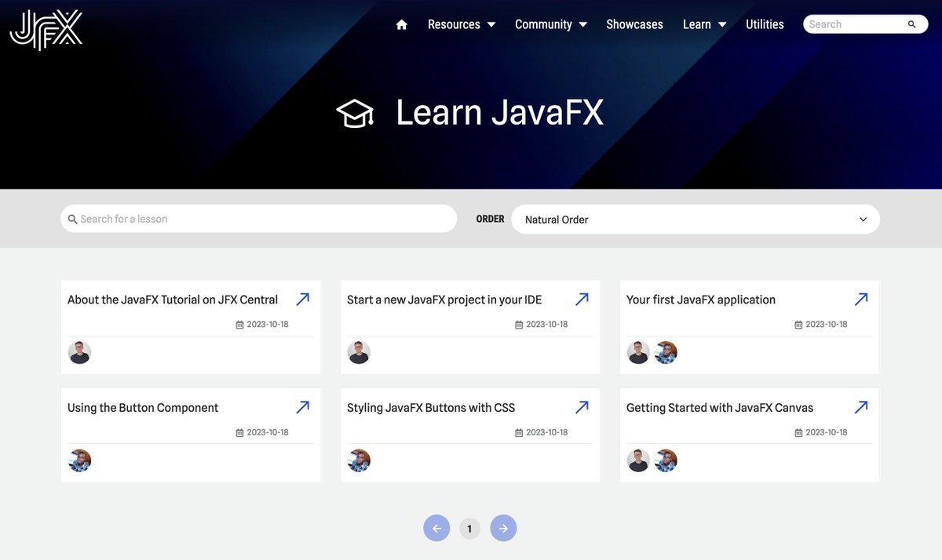942x560 pixels.
Task: Open the Natural Order dropdown
Action: [x=695, y=220]
